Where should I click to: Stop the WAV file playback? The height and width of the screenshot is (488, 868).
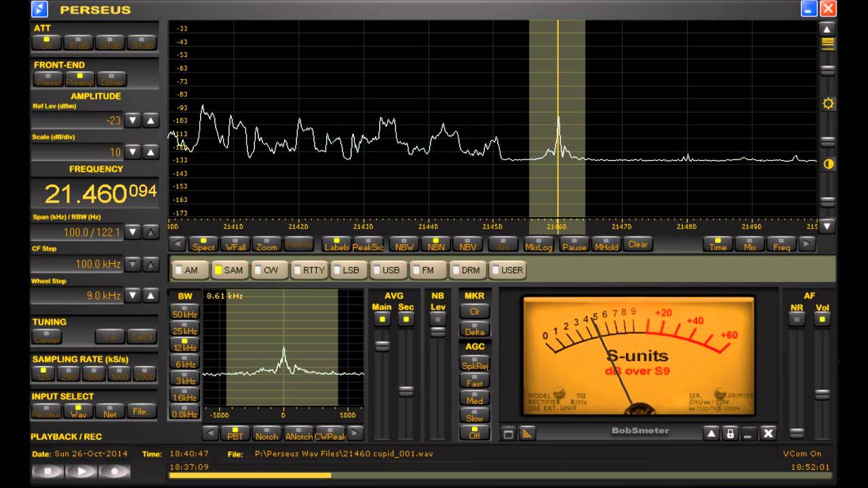click(47, 471)
